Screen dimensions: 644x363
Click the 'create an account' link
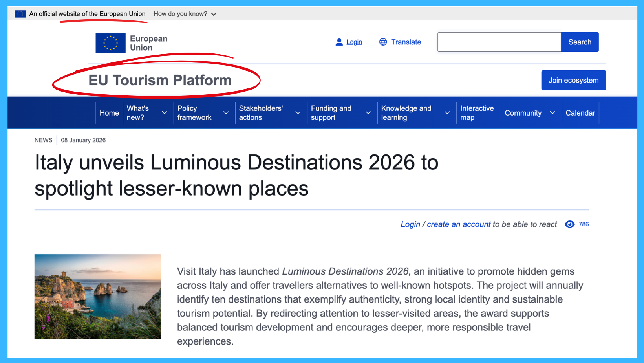click(459, 224)
